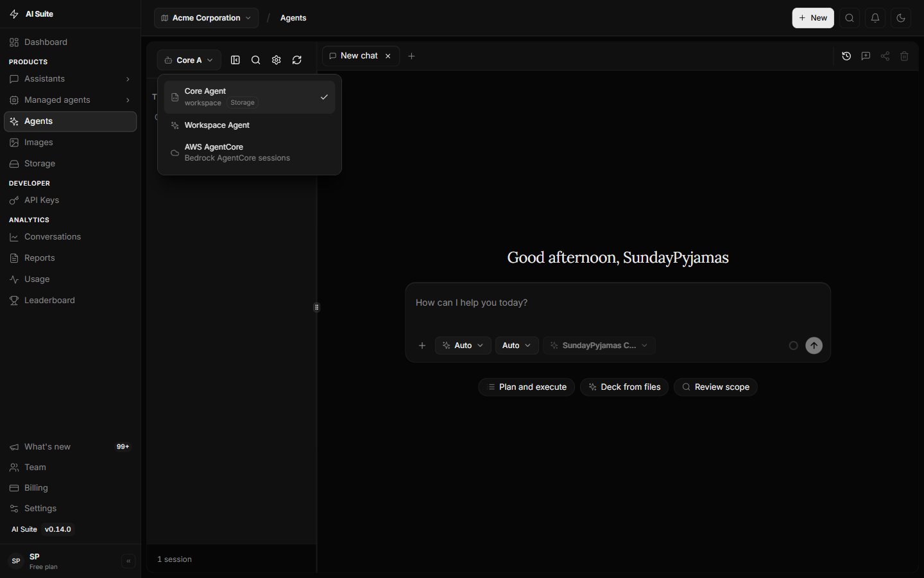This screenshot has width=924, height=578.
Task: Click the chat feedback message icon
Action: coord(866,57)
